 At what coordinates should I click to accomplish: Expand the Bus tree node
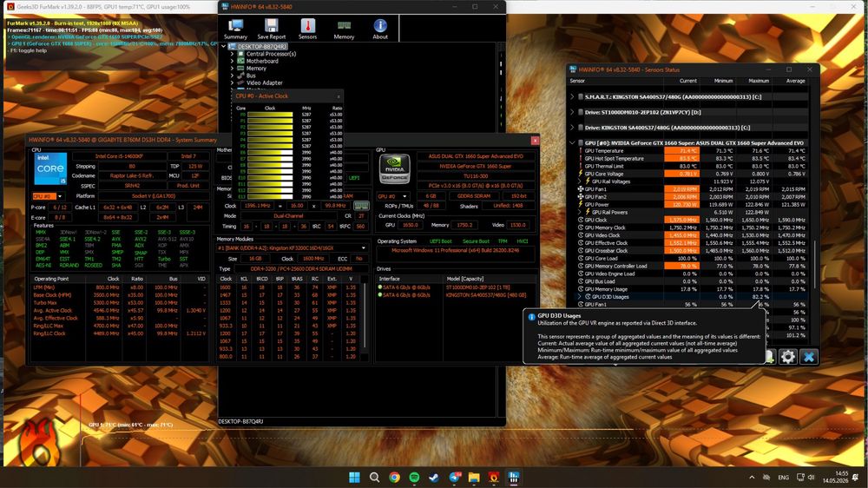(233, 76)
